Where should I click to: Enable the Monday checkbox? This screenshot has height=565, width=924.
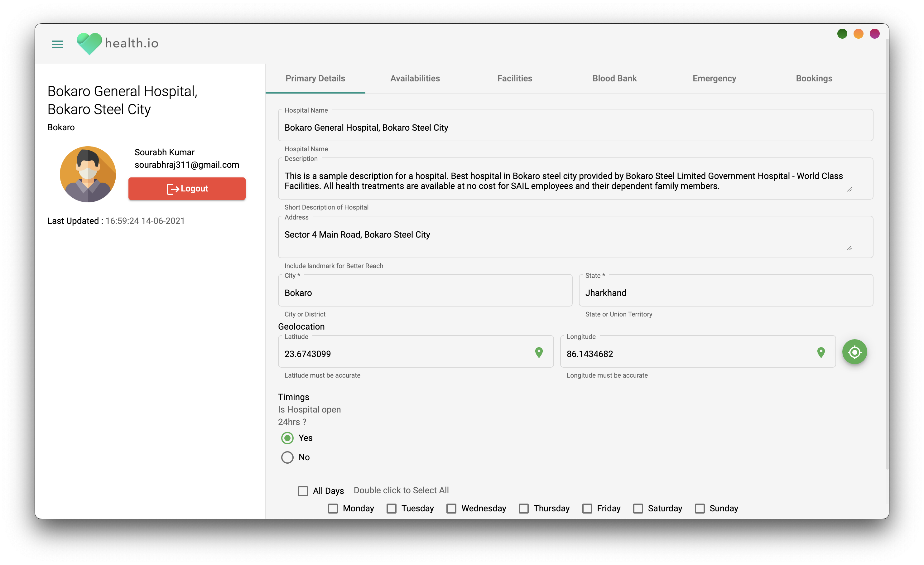[333, 508]
